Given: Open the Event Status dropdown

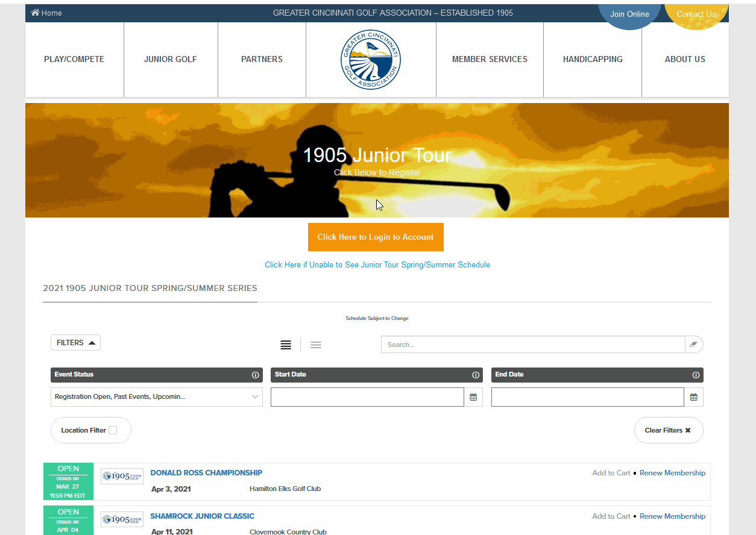Looking at the screenshot, I should coord(157,397).
